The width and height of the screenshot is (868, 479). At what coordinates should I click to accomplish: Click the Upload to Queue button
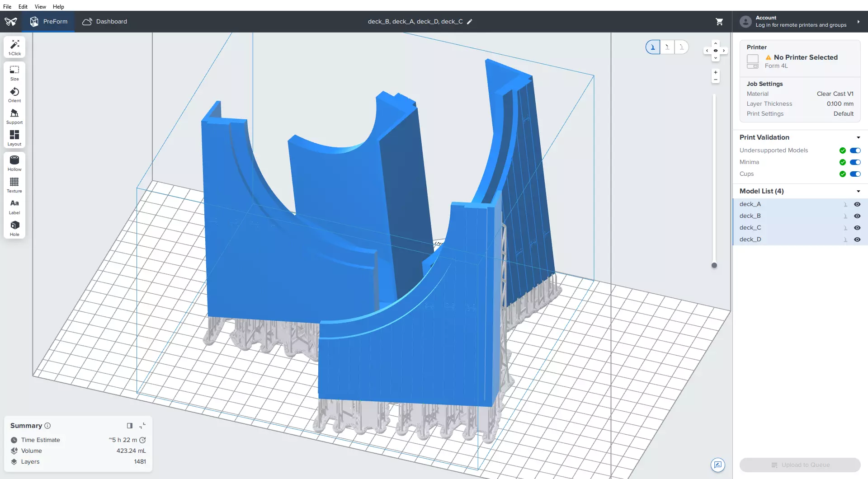click(x=800, y=465)
